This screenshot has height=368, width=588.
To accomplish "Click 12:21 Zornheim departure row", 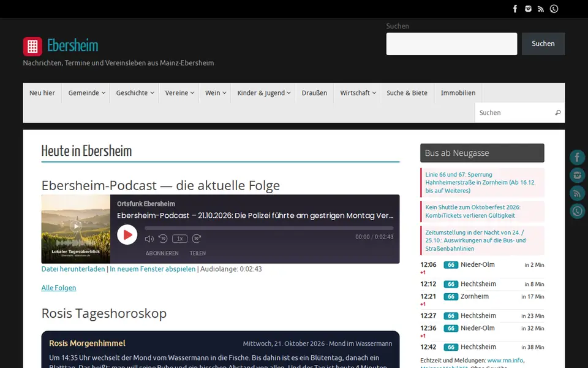I will click(482, 299).
